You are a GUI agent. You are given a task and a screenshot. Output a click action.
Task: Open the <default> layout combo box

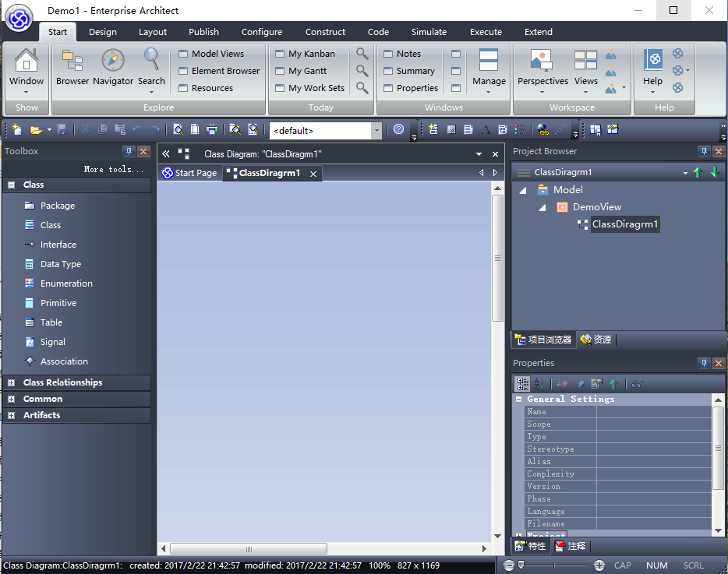click(x=326, y=131)
